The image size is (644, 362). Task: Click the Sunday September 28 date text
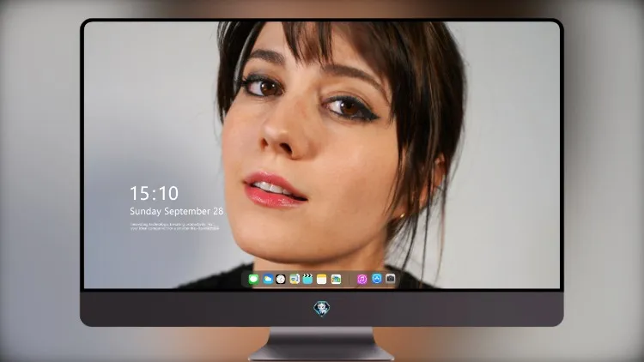pos(177,211)
